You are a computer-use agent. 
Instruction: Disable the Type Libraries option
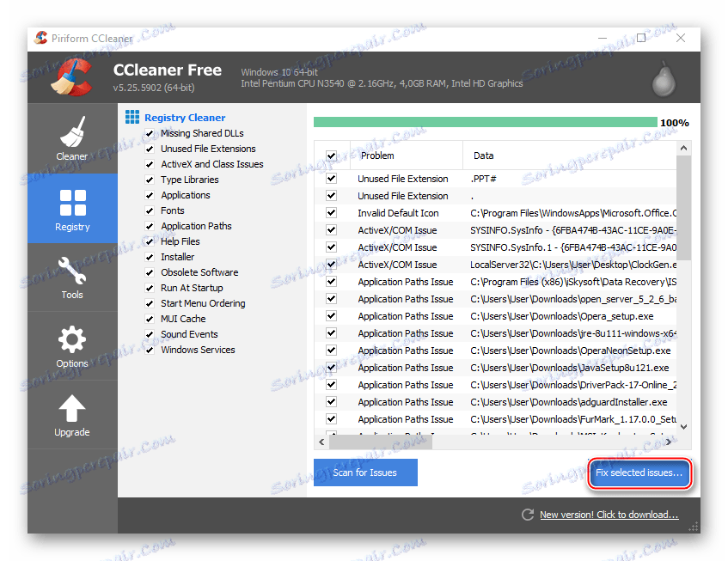[150, 180]
